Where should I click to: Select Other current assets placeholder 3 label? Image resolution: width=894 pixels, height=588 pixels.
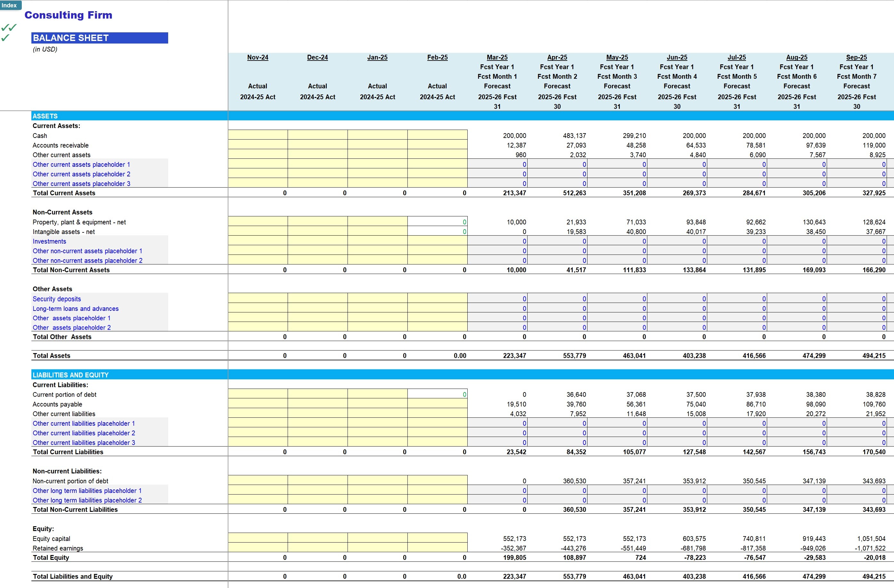point(81,184)
